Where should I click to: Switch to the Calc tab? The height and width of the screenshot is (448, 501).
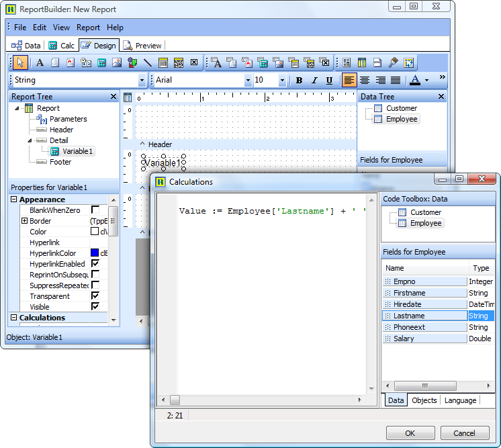pyautogui.click(x=62, y=46)
